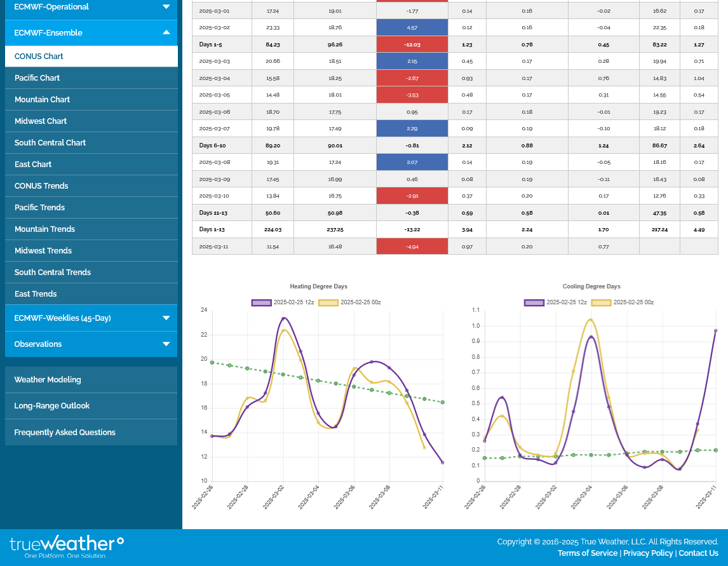Open Frequently Asked Questions
Viewport: 728px width, 566px height.
pyautogui.click(x=65, y=433)
